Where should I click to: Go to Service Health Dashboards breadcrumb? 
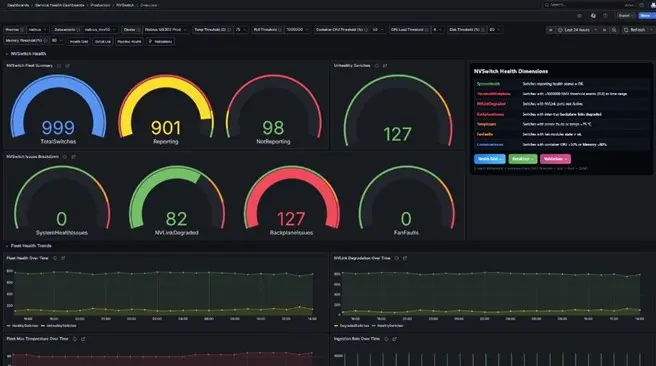pos(59,5)
